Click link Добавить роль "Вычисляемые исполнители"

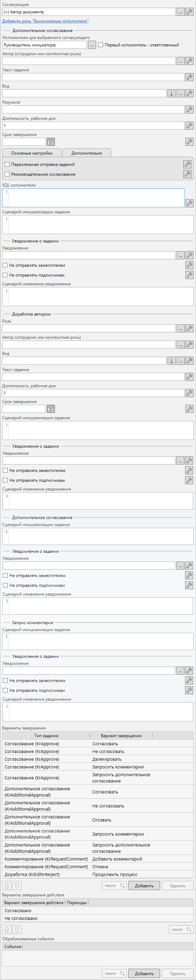[45, 21]
